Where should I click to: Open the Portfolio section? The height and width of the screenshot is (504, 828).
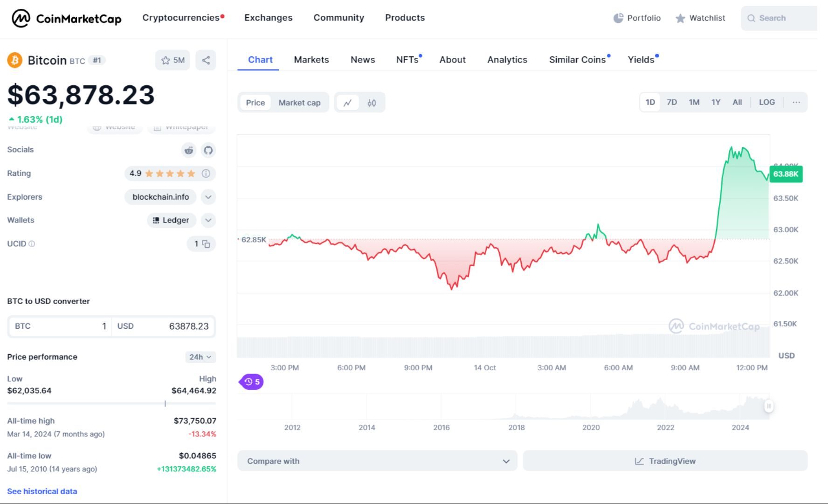(637, 18)
